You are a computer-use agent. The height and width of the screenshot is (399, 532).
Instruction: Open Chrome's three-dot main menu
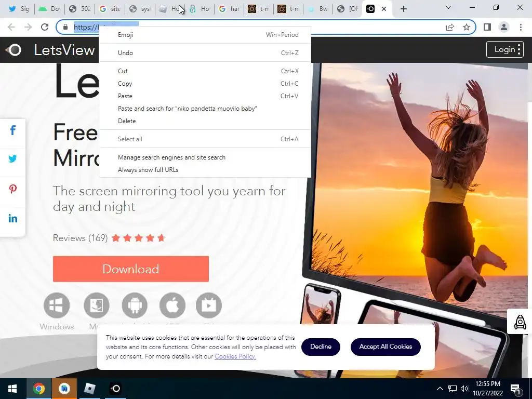pyautogui.click(x=521, y=27)
